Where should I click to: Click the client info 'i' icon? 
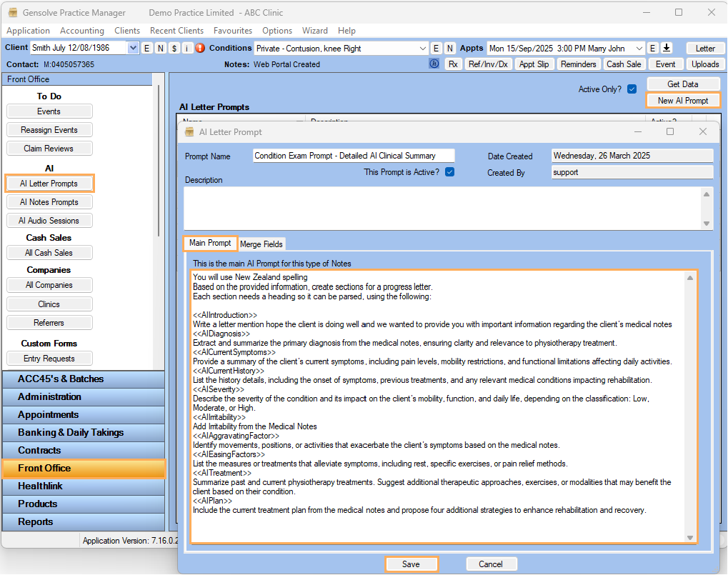(186, 48)
